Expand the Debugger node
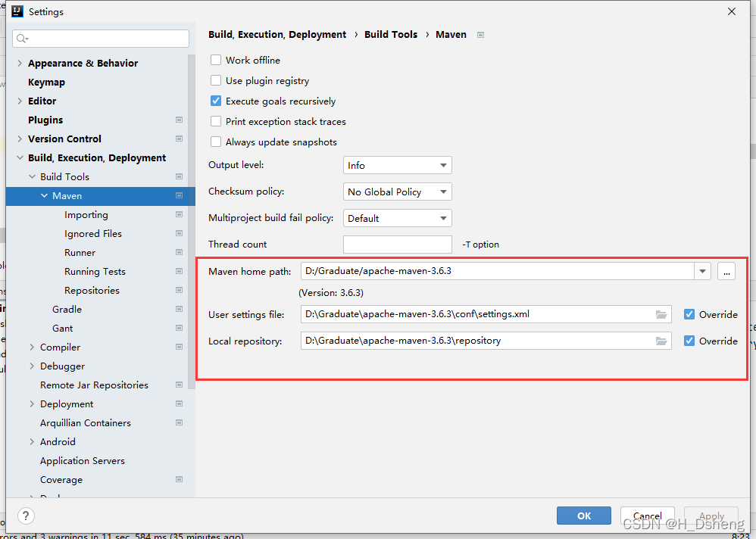756x539 pixels. click(32, 366)
